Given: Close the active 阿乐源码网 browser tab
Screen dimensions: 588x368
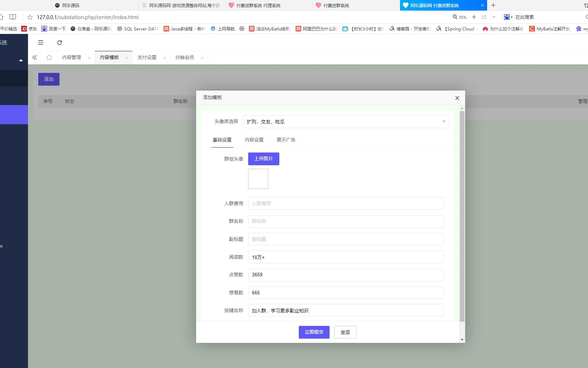Looking at the screenshot, I should [x=482, y=5].
